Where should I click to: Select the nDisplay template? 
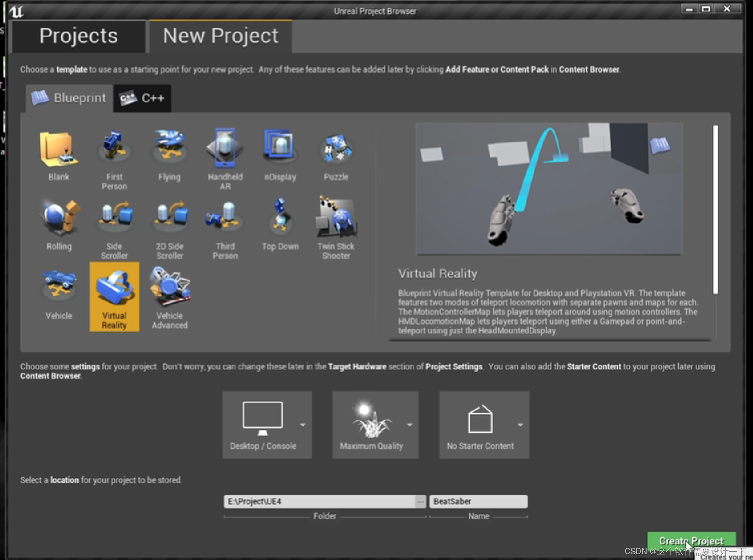(x=280, y=154)
